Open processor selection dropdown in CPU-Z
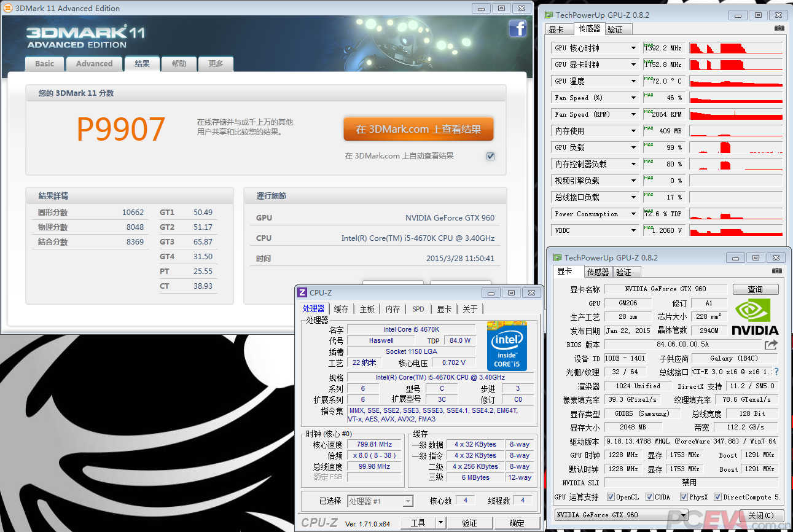Viewport: 793px width, 532px height. (380, 501)
